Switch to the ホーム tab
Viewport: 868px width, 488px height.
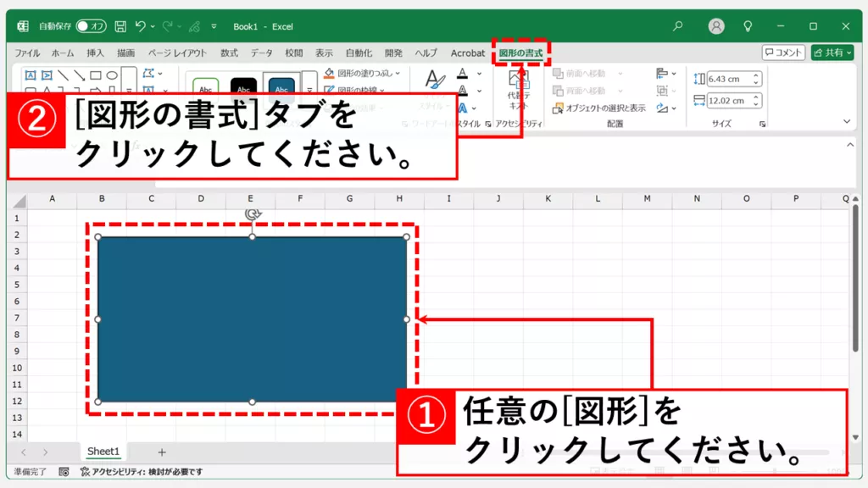pos(63,53)
